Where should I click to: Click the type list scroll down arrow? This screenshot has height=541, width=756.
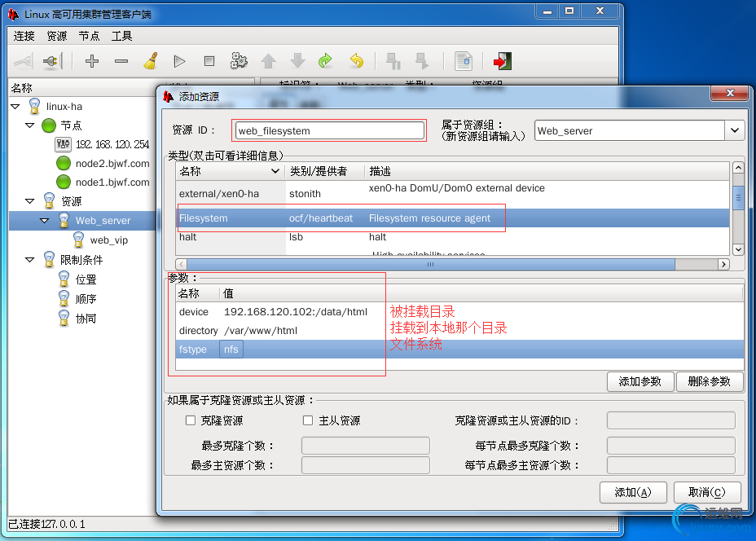point(738,249)
